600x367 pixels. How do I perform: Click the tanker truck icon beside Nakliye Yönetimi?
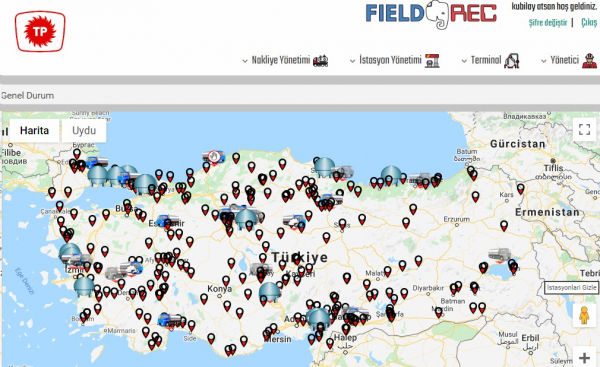[320, 60]
